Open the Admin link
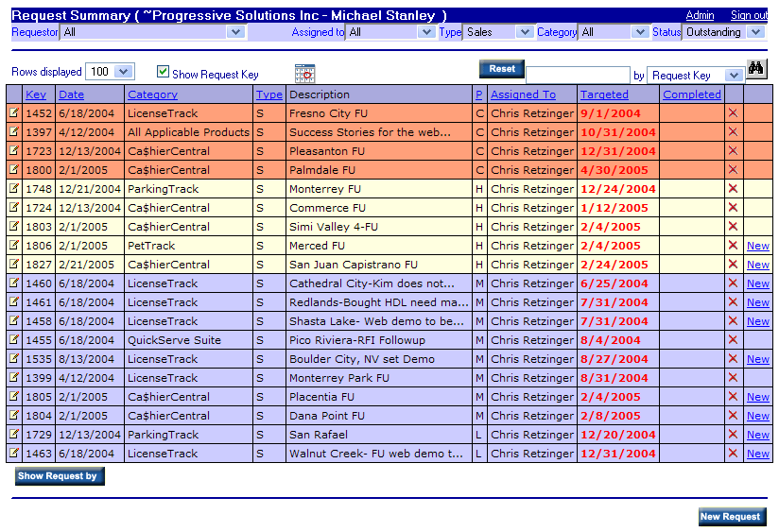Screen dimensions: 779x532 tap(700, 15)
